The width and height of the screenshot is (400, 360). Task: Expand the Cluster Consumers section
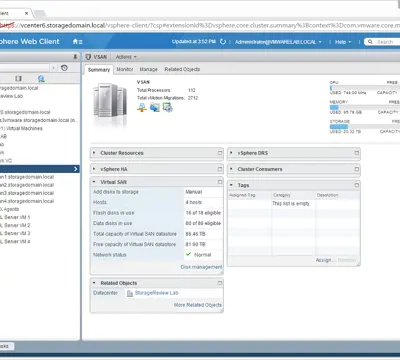click(x=231, y=169)
